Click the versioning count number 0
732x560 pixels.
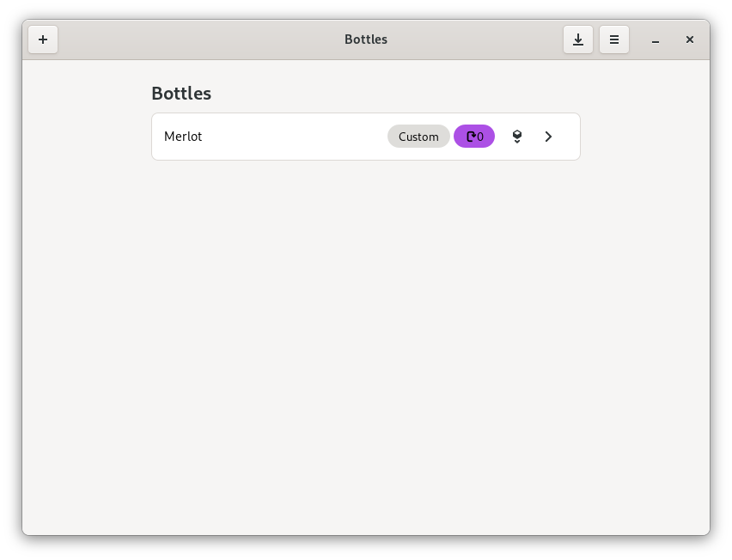coord(481,137)
